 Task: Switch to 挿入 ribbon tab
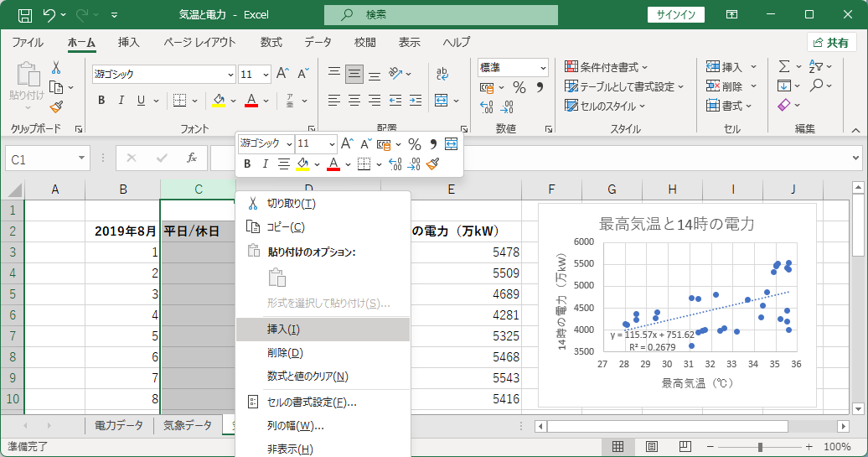[128, 43]
